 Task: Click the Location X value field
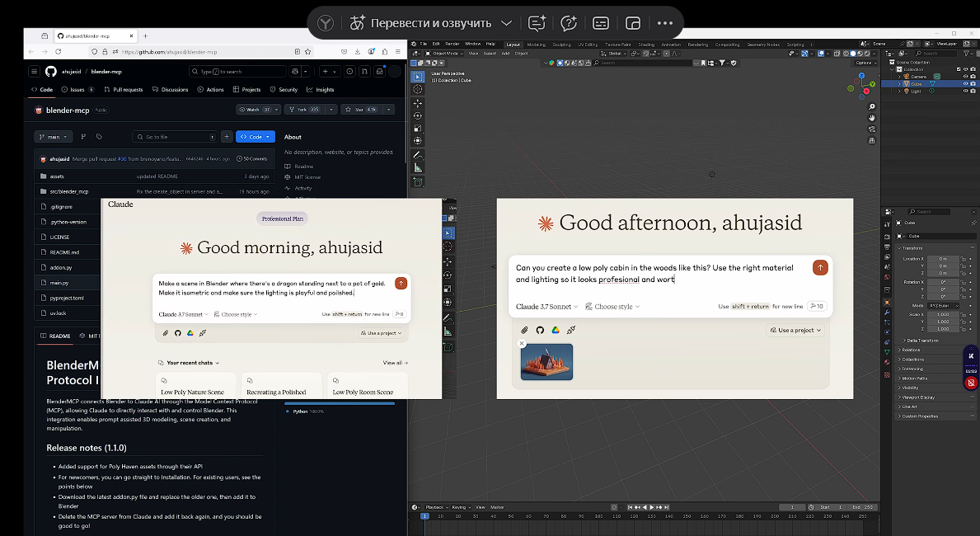943,259
